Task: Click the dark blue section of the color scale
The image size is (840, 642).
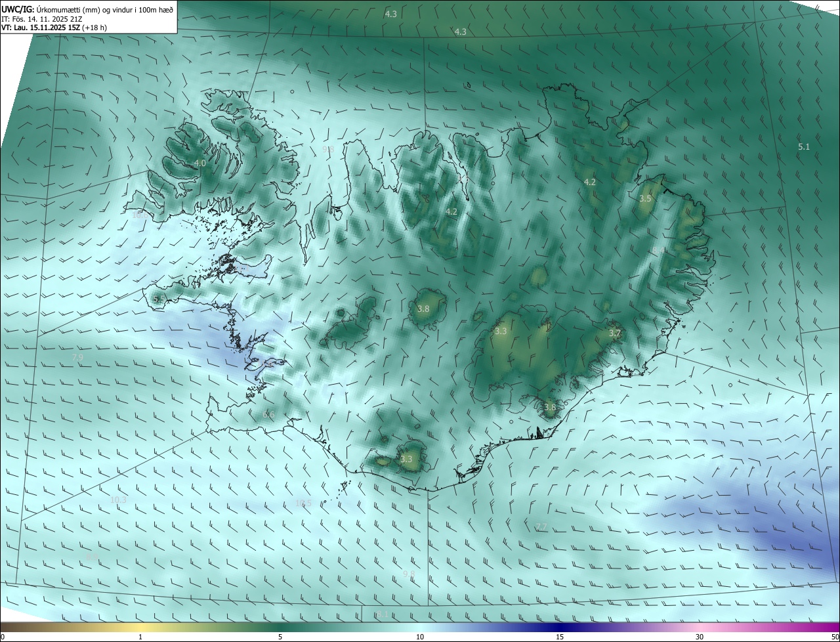Action: 560,627
